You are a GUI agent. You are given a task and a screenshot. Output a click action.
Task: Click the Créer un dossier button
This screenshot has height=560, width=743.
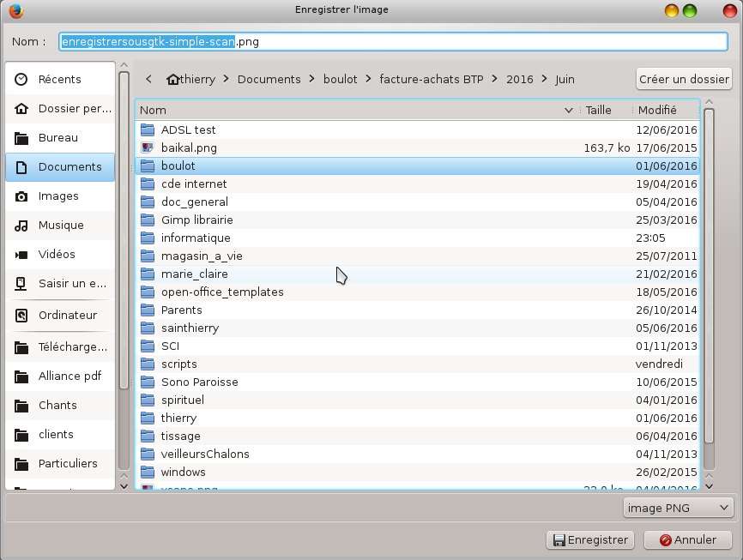pyautogui.click(x=684, y=79)
